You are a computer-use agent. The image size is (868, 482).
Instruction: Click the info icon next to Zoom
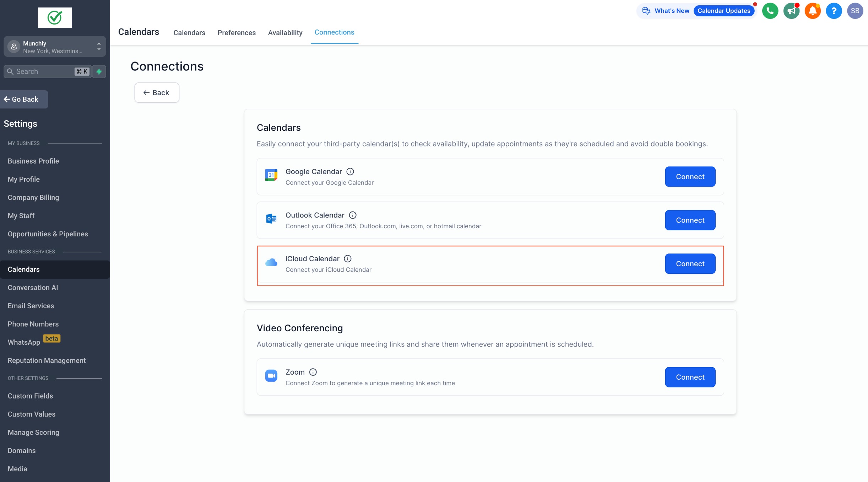tap(313, 372)
